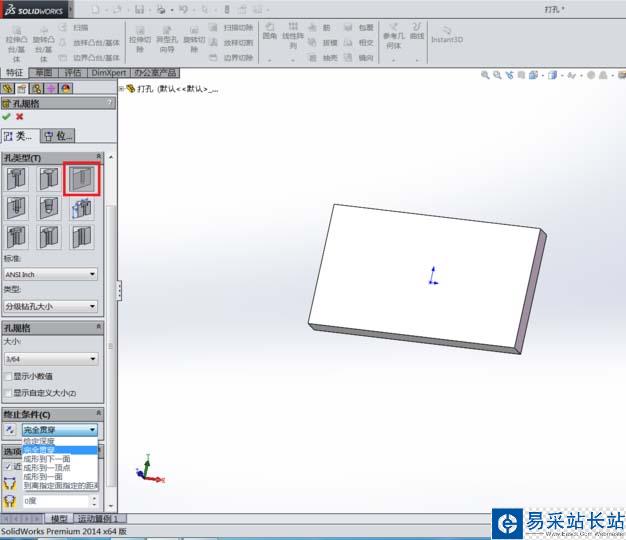Select the counterbore hole type icon
The height and width of the screenshot is (540, 626).
click(17, 178)
